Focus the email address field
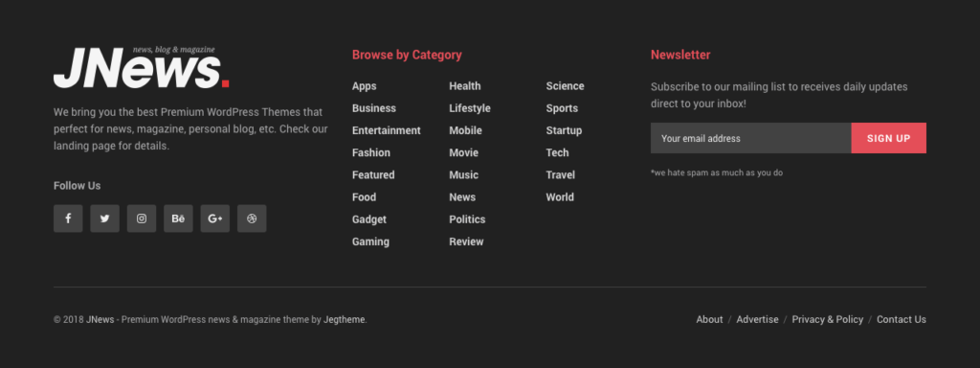The width and height of the screenshot is (980, 368). click(x=750, y=138)
